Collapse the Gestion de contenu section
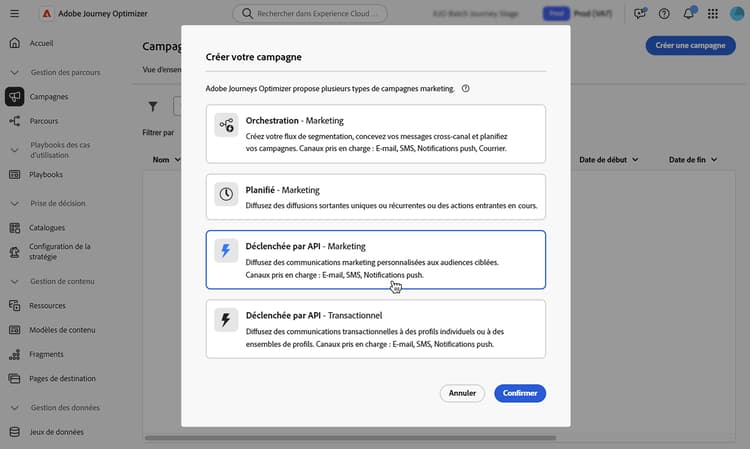 pos(15,282)
